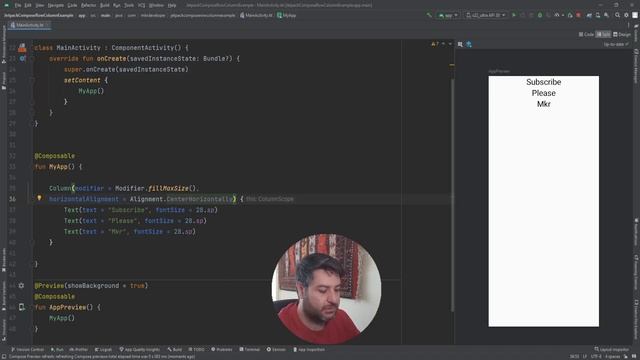This screenshot has width=640, height=360.
Task: Click the run preview gutter icon beside AppPreview
Action: pyautogui.click(x=22, y=307)
